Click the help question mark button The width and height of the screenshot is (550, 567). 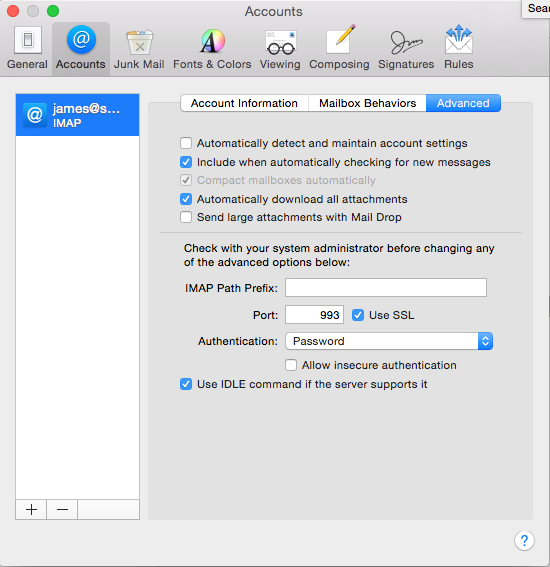(x=524, y=541)
